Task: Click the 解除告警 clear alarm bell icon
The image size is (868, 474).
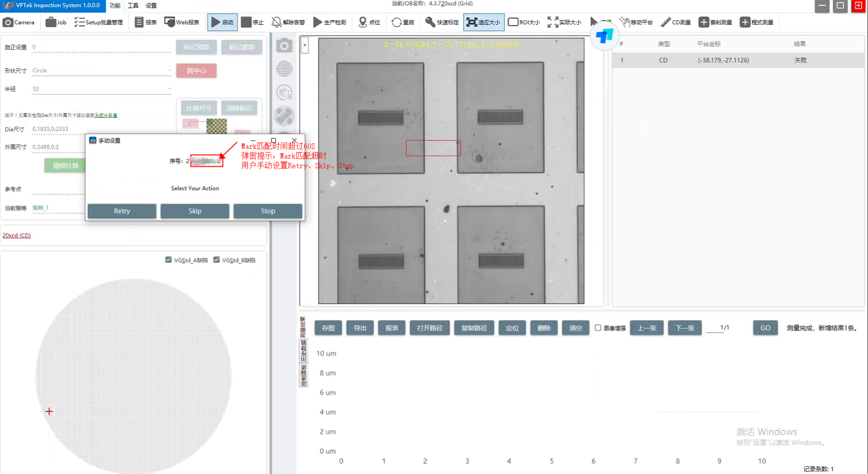Action: [276, 22]
